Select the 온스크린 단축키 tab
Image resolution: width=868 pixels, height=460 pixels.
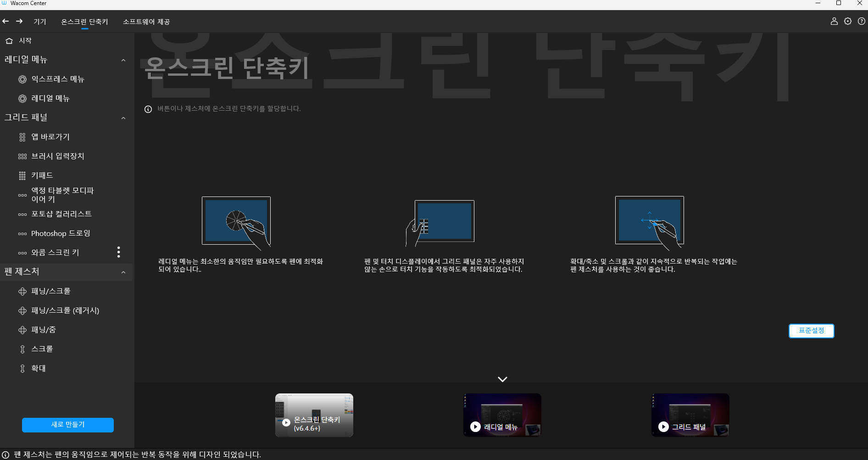coord(85,22)
